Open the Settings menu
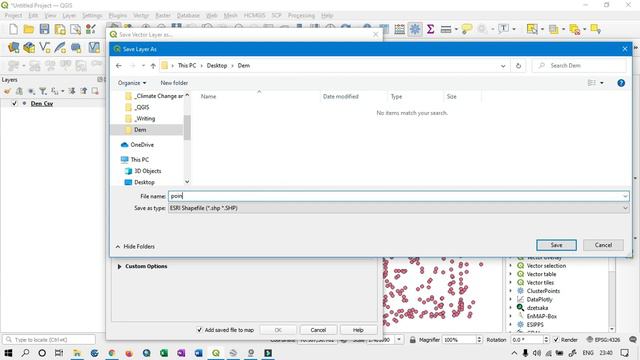 92,16
